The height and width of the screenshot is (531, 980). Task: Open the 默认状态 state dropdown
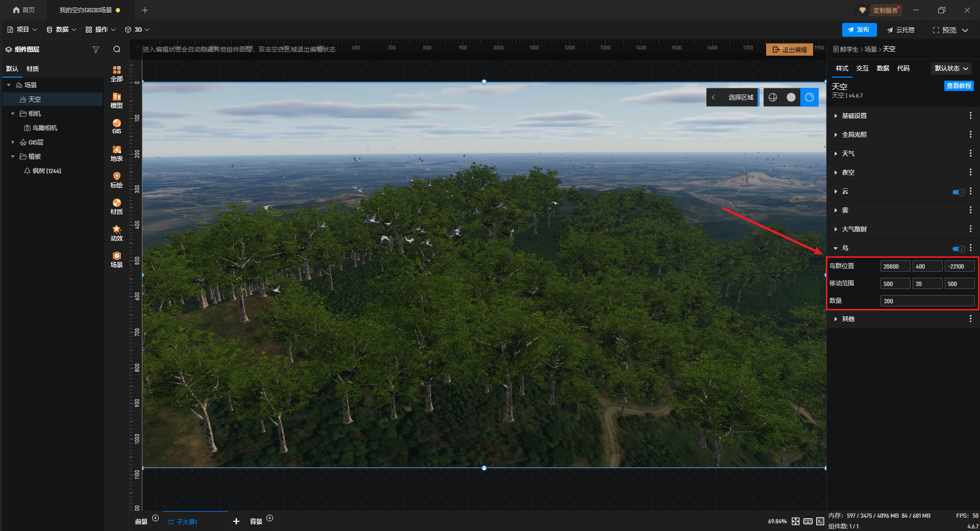click(x=951, y=68)
